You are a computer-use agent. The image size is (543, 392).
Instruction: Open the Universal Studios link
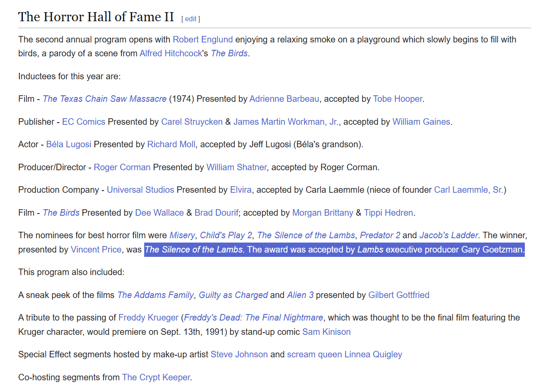click(x=140, y=190)
